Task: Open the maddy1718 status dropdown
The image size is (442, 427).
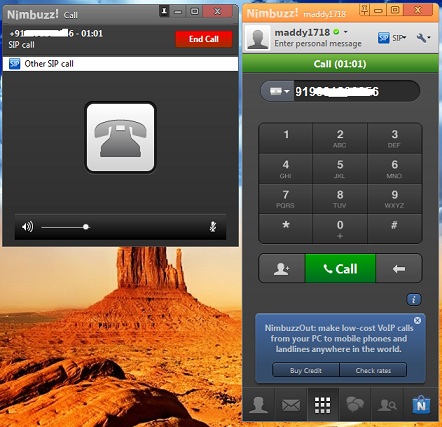Action: tap(346, 32)
